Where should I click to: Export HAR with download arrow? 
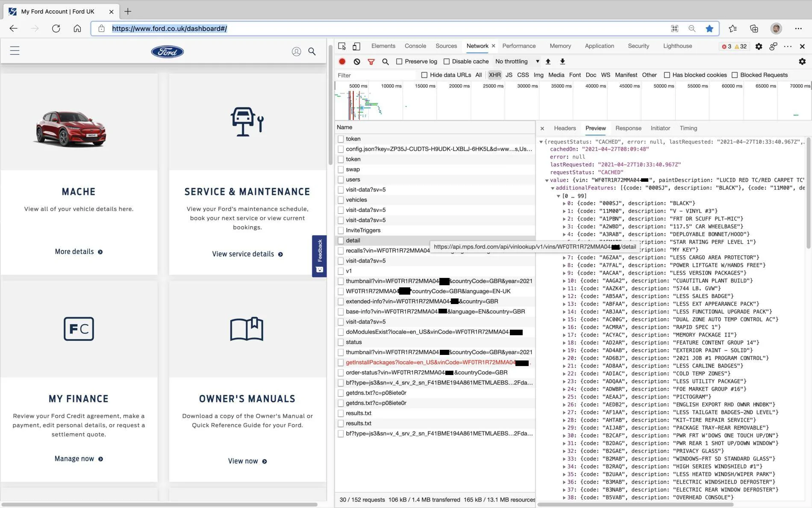(562, 62)
